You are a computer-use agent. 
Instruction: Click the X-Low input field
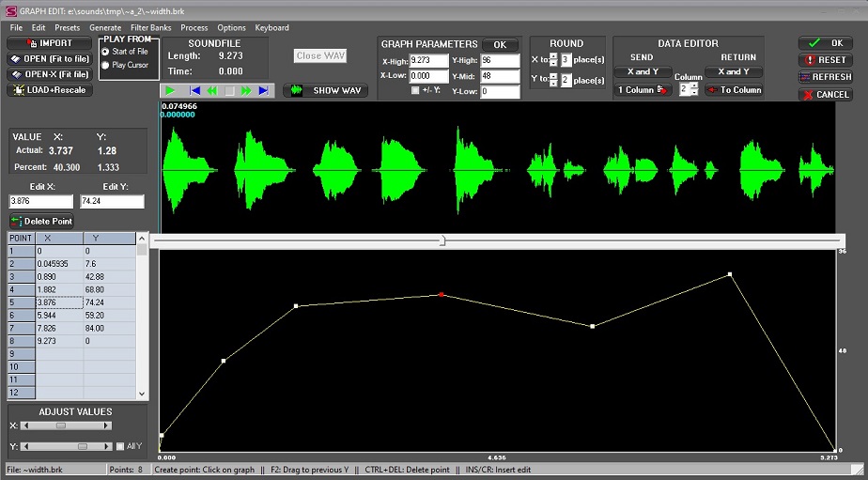pyautogui.click(x=429, y=76)
